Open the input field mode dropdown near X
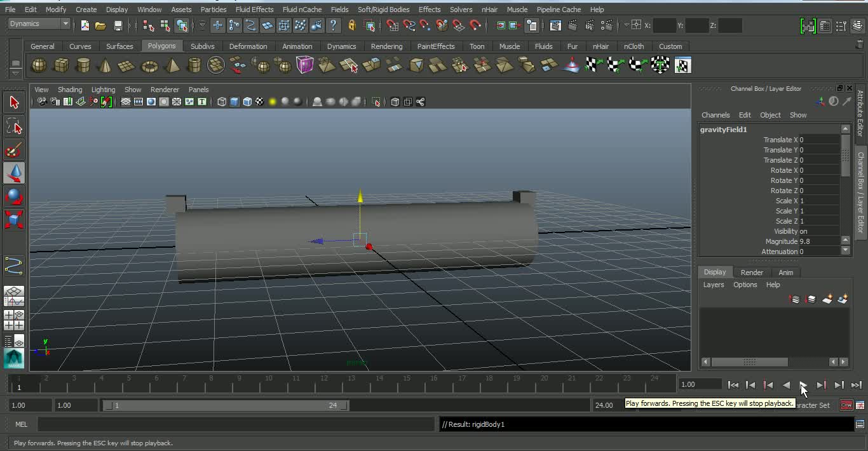The height and width of the screenshot is (451, 868). click(x=627, y=25)
